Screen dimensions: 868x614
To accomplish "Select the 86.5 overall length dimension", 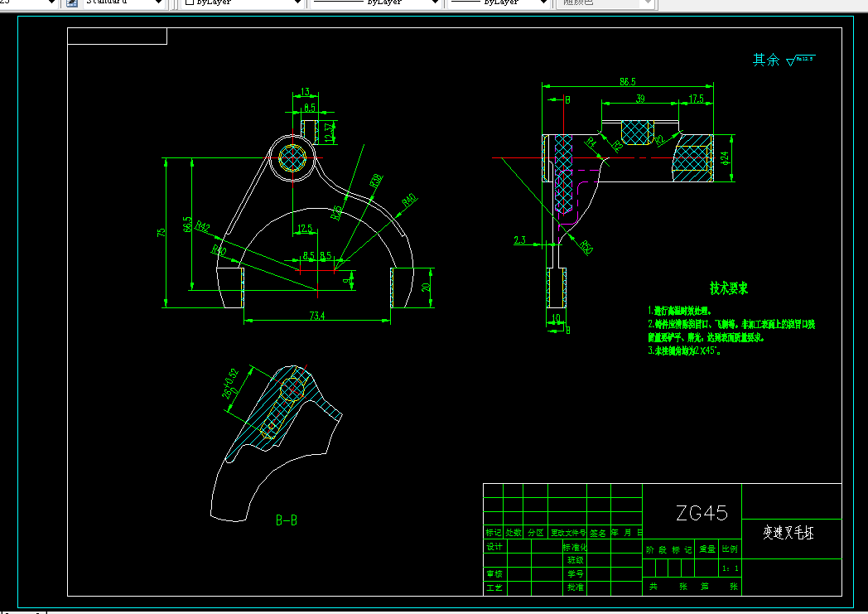I will pos(627,82).
